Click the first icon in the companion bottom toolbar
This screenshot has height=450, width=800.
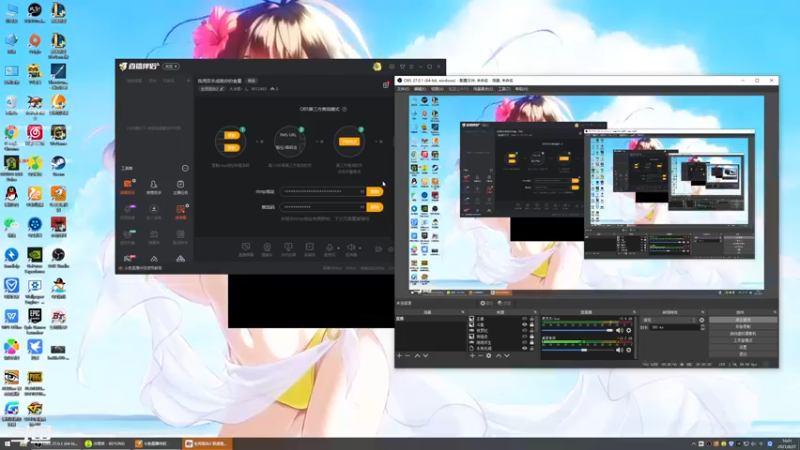pyautogui.click(x=246, y=249)
